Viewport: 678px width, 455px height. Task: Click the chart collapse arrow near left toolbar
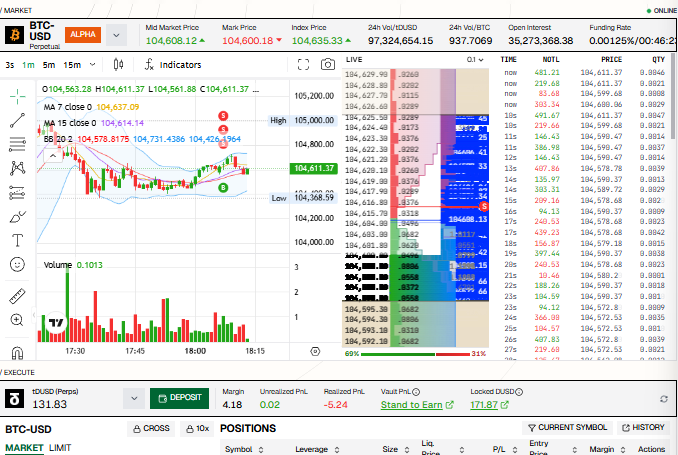click(x=33, y=314)
